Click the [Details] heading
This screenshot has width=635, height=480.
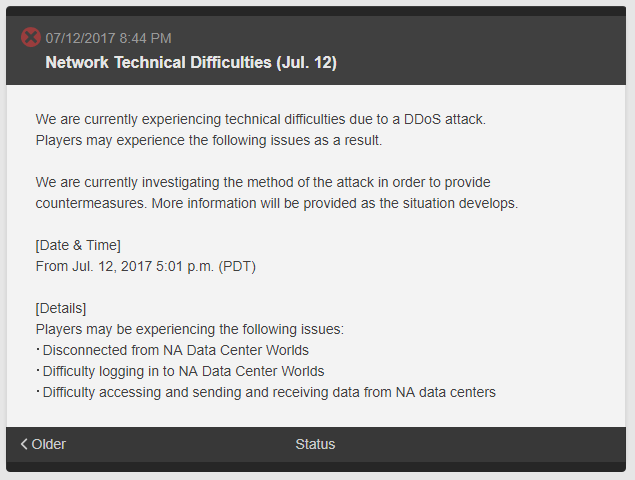point(61,308)
